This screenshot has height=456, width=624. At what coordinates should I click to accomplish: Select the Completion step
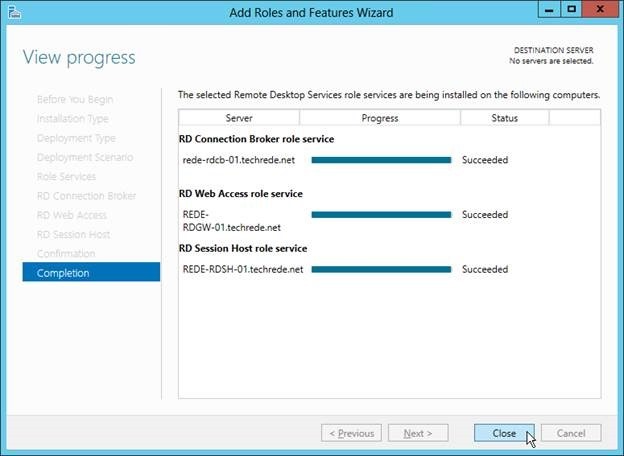[91, 272]
